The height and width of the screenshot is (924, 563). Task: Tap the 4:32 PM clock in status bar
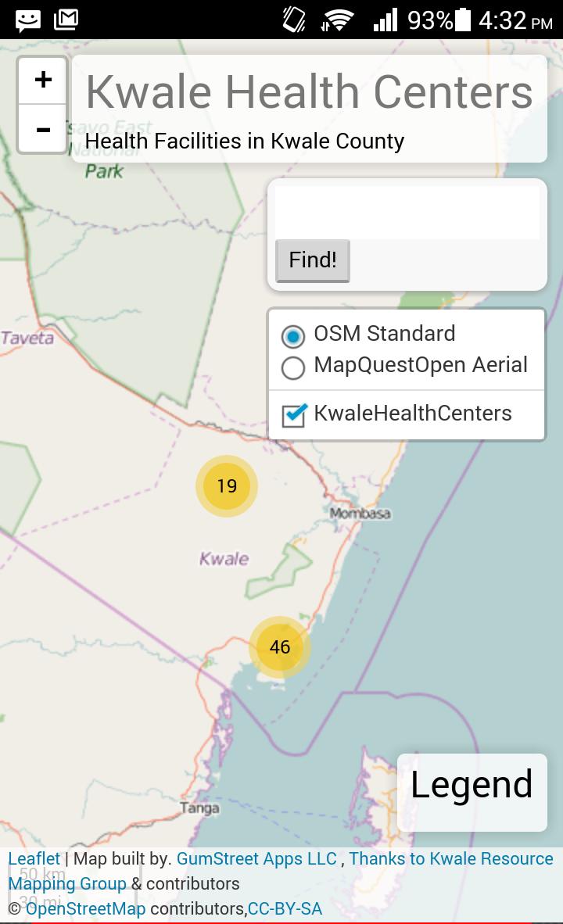point(515,21)
